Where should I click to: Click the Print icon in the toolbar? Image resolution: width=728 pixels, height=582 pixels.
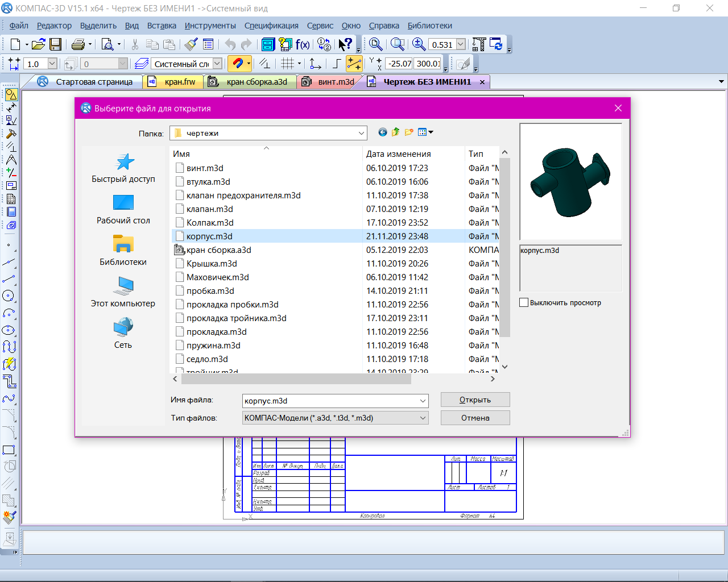(78, 44)
